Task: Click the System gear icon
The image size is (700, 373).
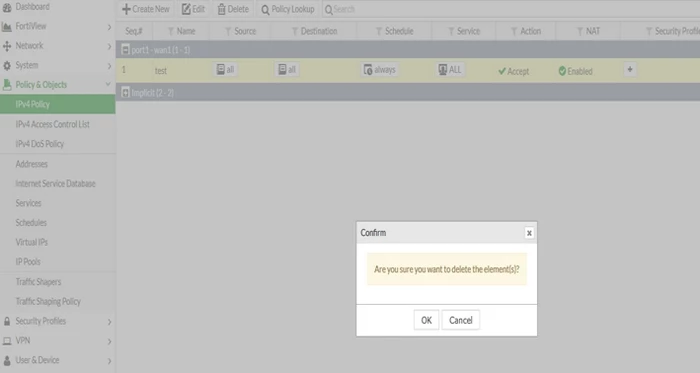Action: tap(7, 66)
